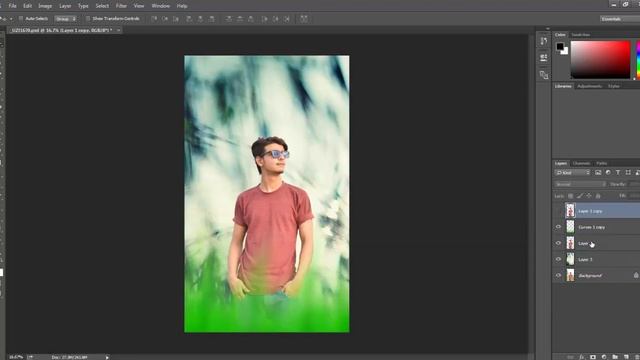This screenshot has height=360, width=640.
Task: Click the create new group folder icon
Action: coord(615,357)
